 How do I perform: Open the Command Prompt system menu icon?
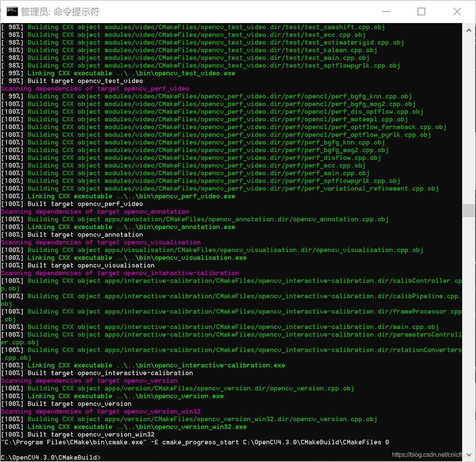click(12, 12)
